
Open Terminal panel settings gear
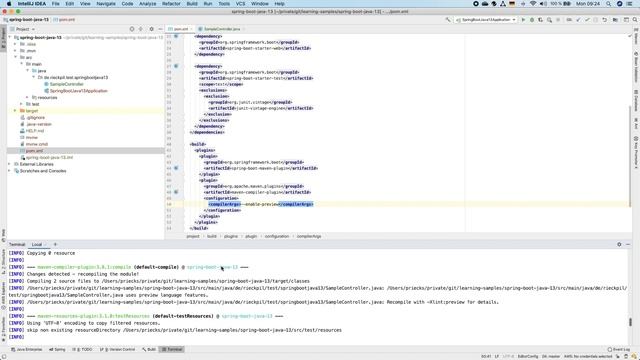619,244
